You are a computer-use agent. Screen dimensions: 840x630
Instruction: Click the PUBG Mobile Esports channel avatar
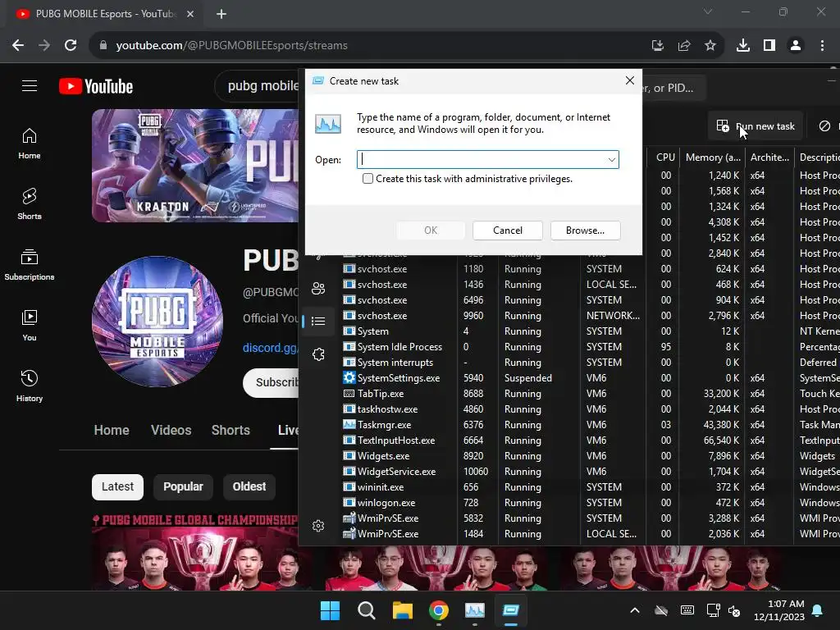click(x=157, y=322)
